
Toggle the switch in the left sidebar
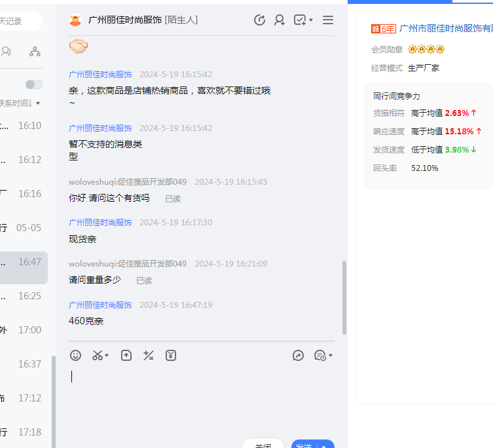coord(34,84)
